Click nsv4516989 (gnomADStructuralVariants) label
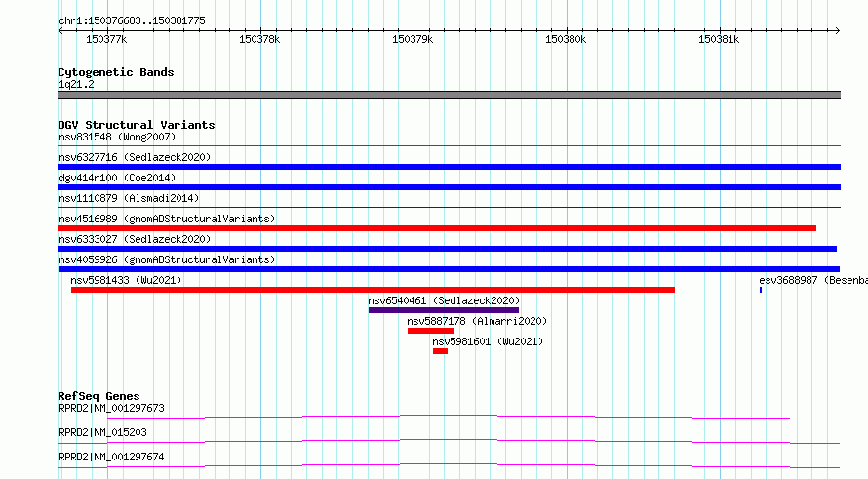The width and height of the screenshot is (868, 479). 167,219
